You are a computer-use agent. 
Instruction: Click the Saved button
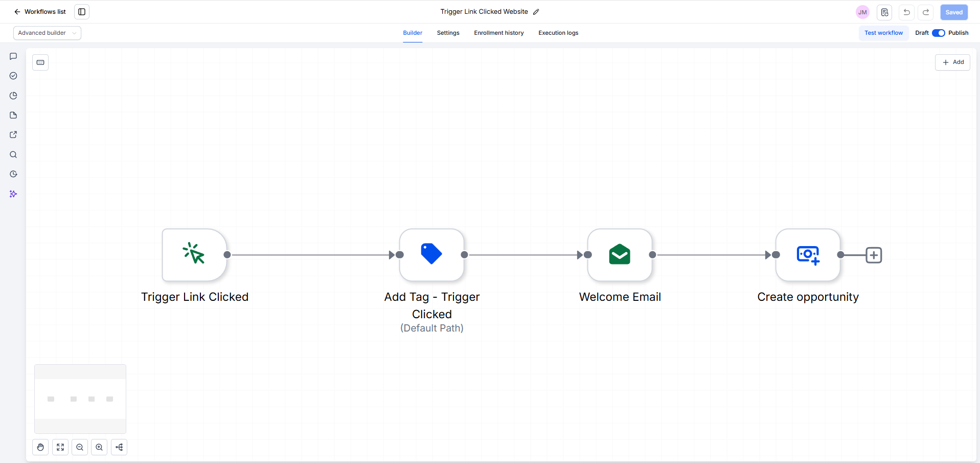(x=954, y=12)
